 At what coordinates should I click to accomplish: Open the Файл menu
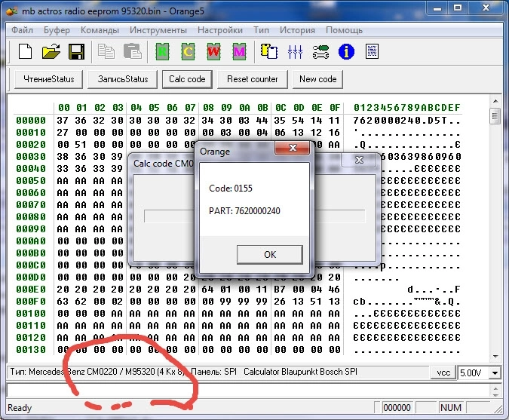coord(22,30)
